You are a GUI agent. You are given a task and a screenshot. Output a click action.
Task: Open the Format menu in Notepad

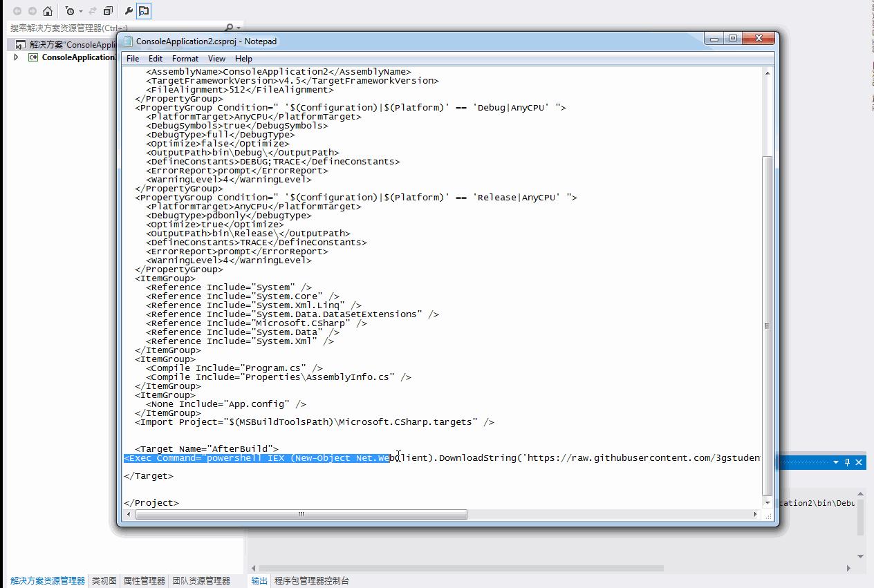(185, 59)
